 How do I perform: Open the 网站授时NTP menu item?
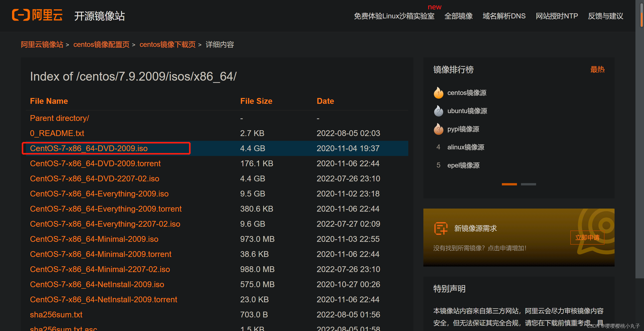[x=557, y=16]
